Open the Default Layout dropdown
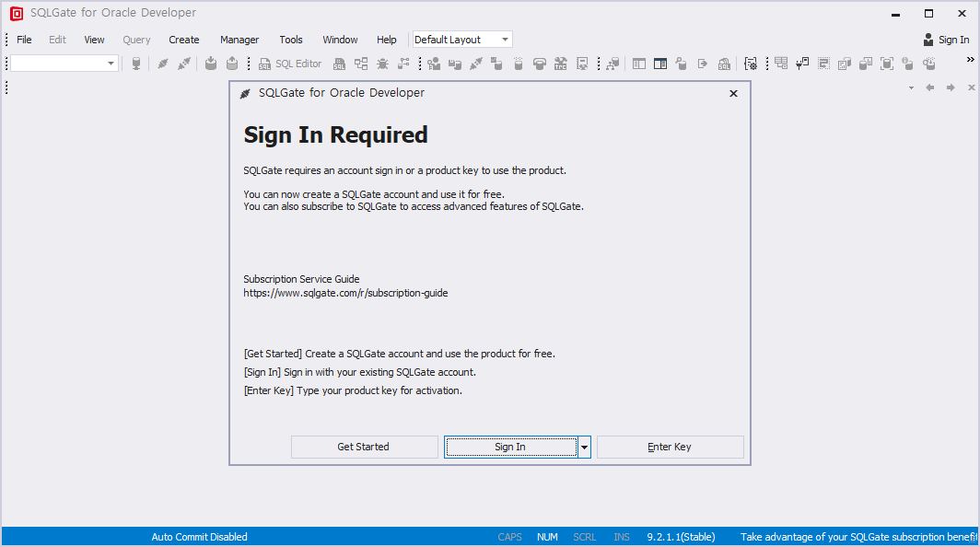This screenshot has width=980, height=547. coord(461,40)
